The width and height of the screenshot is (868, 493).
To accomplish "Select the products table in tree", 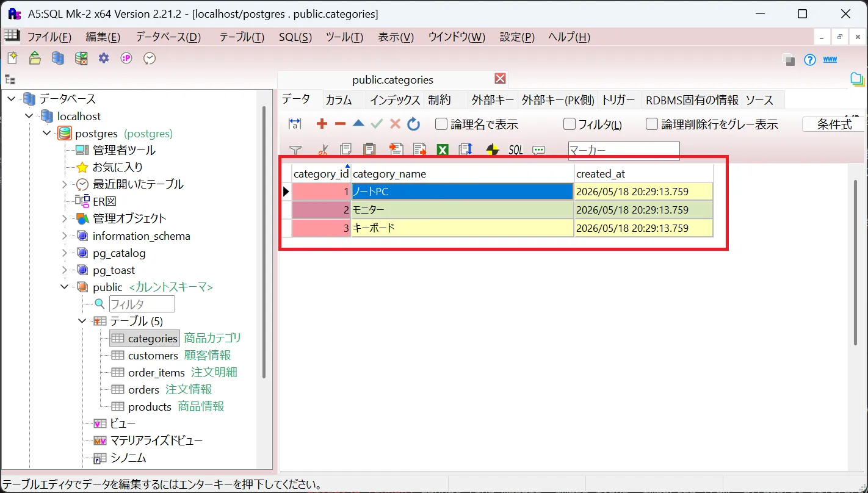I will (150, 406).
